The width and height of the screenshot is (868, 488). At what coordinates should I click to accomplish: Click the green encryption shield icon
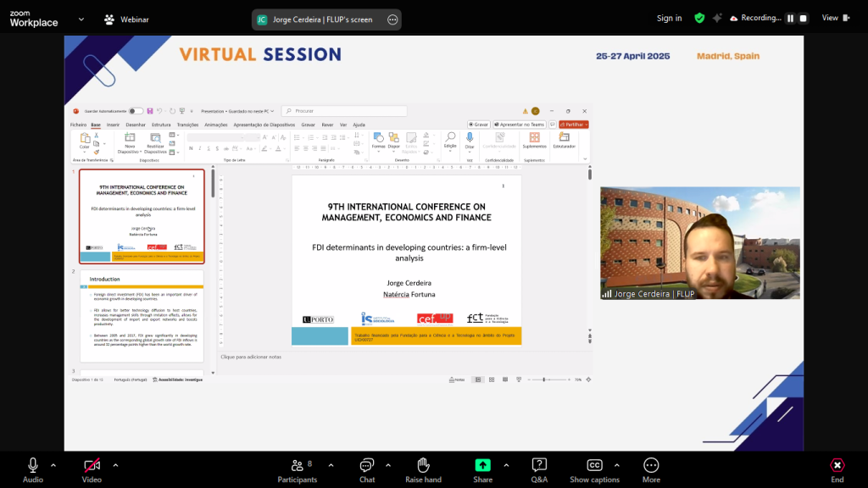pos(699,18)
